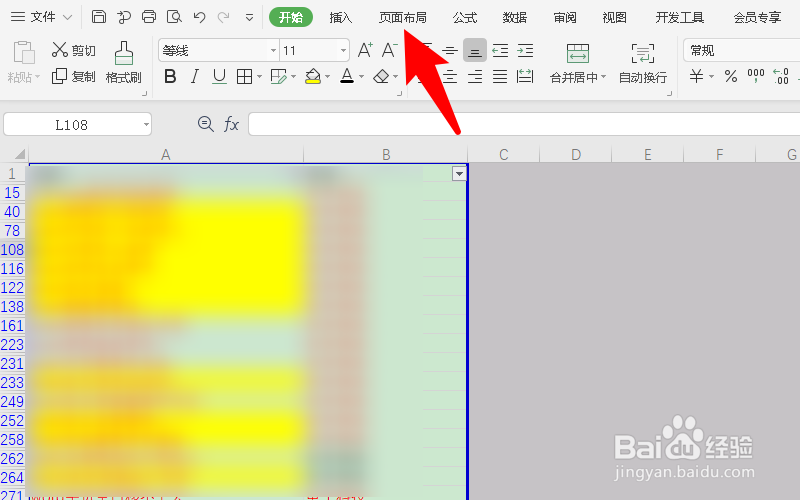
Task: Open the 会员专享 tab
Action: (757, 17)
